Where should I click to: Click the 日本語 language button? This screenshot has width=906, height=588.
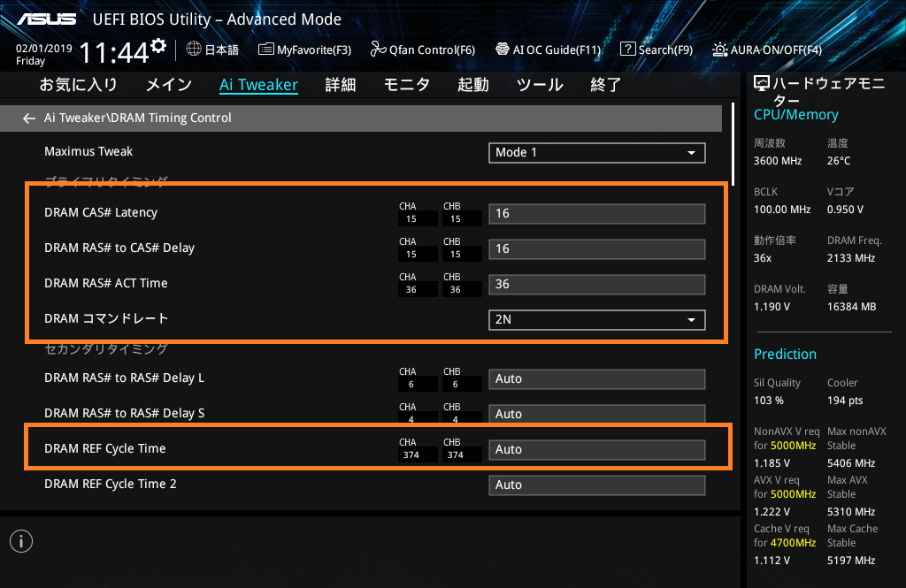coord(222,50)
